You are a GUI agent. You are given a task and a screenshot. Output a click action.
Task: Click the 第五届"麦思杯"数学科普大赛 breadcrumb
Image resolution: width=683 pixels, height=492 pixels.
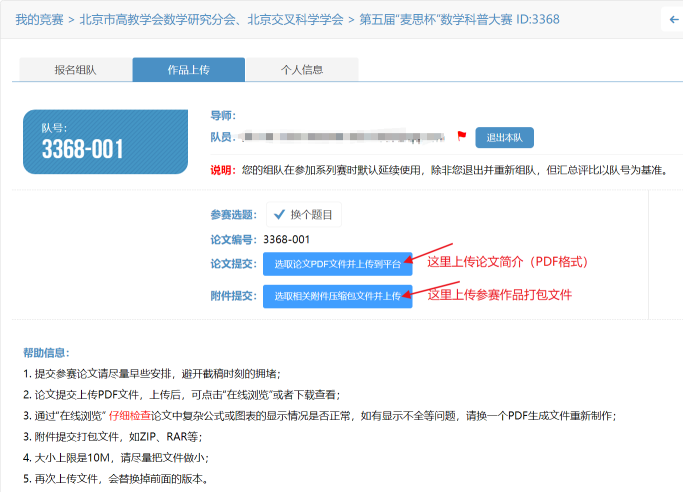[x=436, y=20]
